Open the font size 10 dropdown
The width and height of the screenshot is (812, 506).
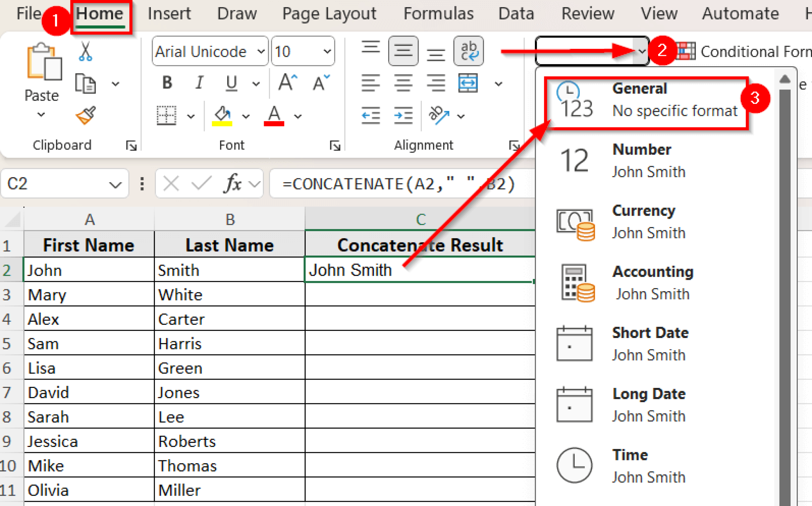click(327, 52)
